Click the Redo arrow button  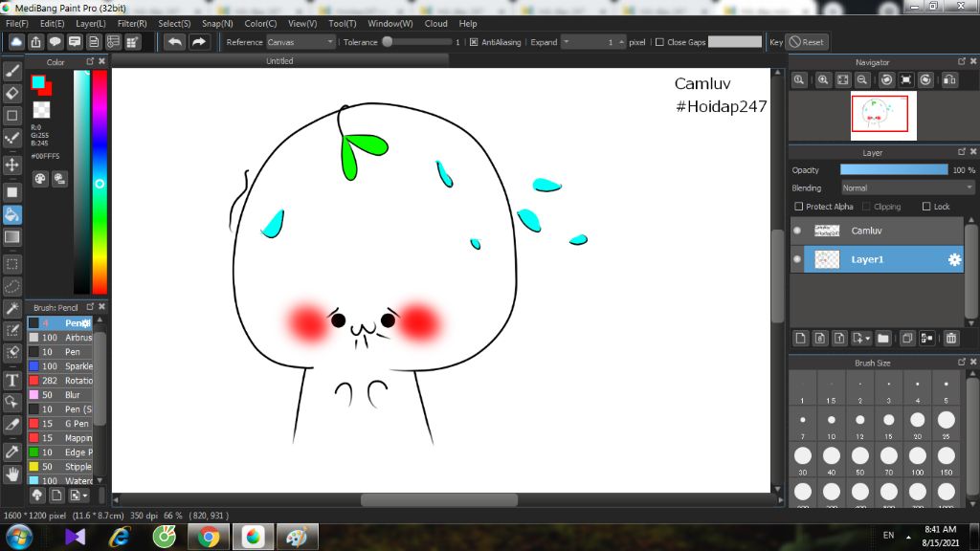199,42
